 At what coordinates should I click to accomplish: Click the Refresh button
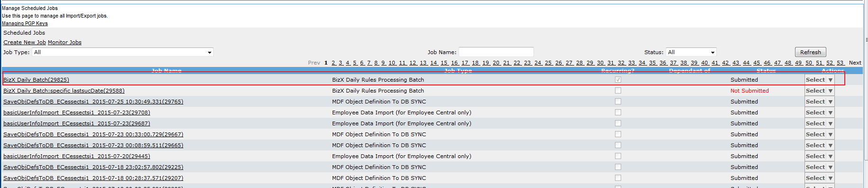(810, 52)
